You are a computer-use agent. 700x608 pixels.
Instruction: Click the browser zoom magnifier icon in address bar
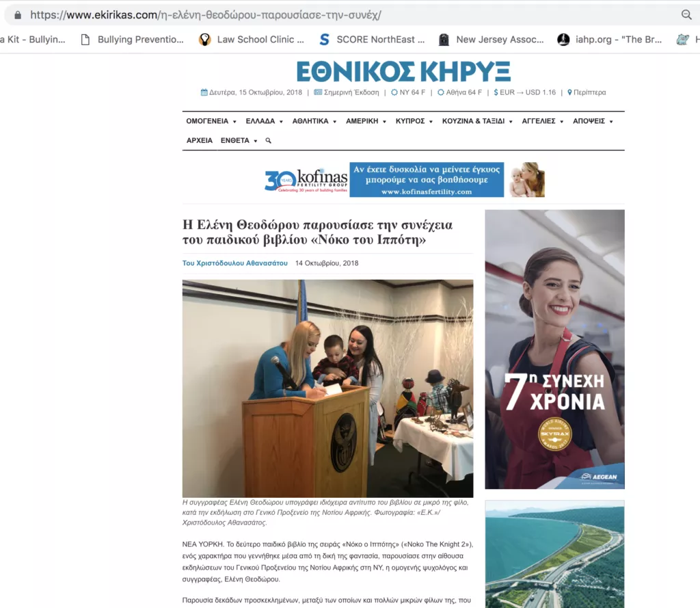(x=686, y=15)
